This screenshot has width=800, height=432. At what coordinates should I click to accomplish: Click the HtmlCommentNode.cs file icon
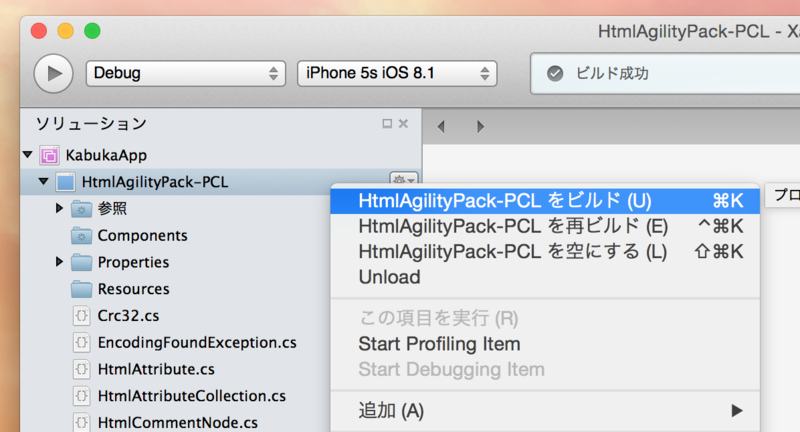coord(82,422)
